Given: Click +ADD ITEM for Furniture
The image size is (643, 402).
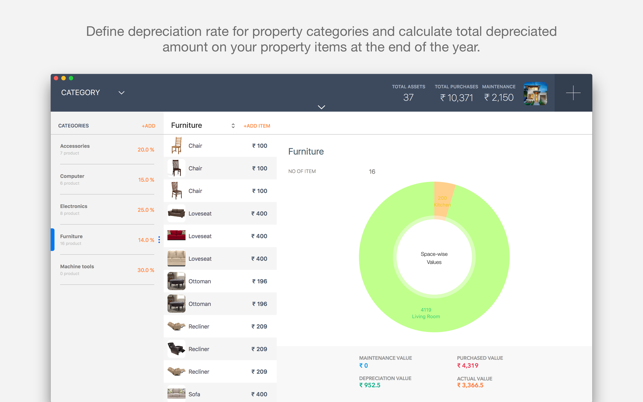Looking at the screenshot, I should click(x=257, y=126).
